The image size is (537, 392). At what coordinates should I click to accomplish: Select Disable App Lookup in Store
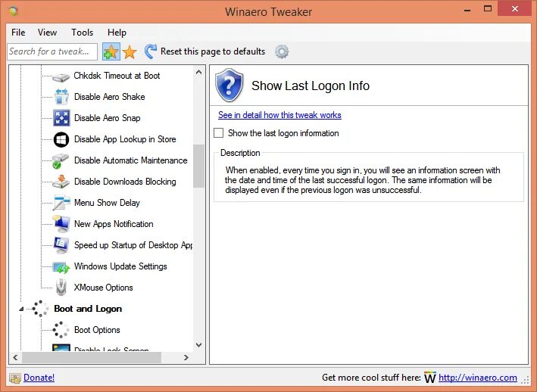125,139
